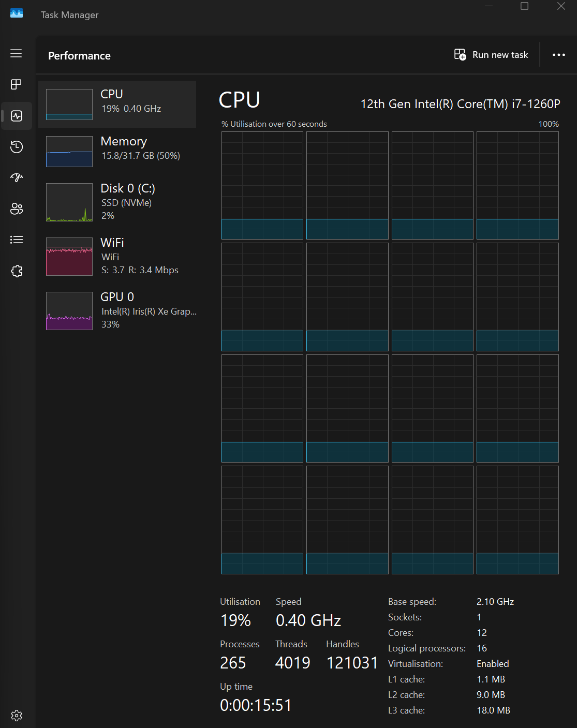577x728 pixels.
Task: Maximize the Task Manager window
Action: (524, 6)
